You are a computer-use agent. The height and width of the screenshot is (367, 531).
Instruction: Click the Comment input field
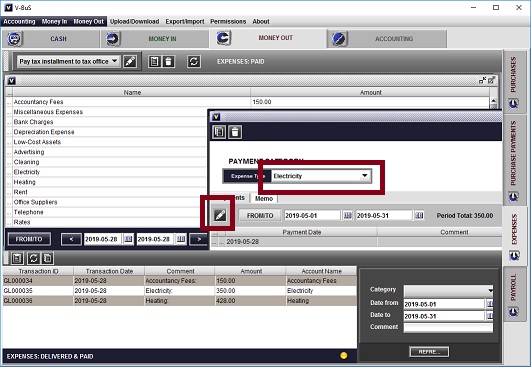448,327
